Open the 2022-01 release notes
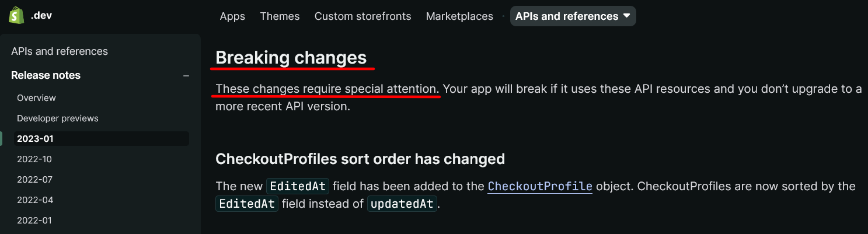Viewport: 868px width, 234px height. [x=34, y=221]
